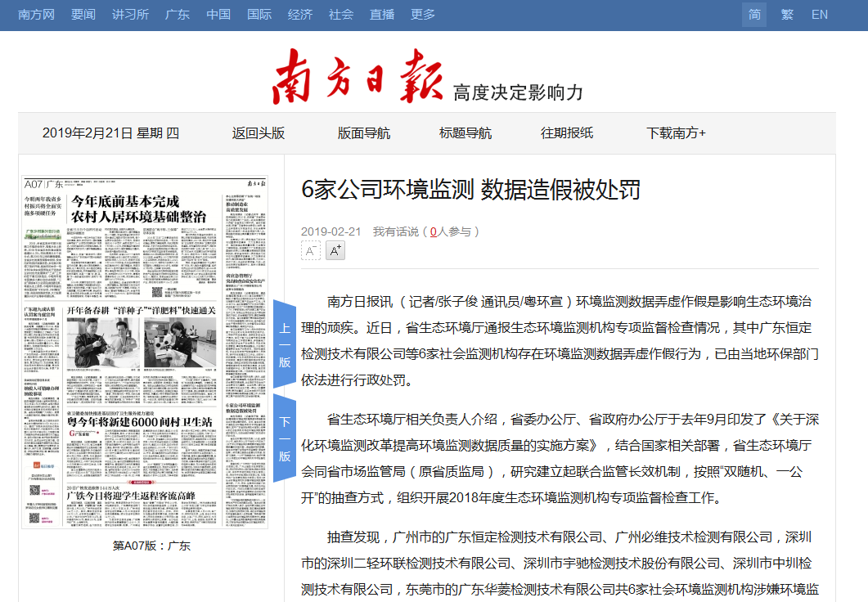Image resolution: width=868 pixels, height=602 pixels.
Task: Click caption 第A07版：广东
Action: click(x=151, y=546)
